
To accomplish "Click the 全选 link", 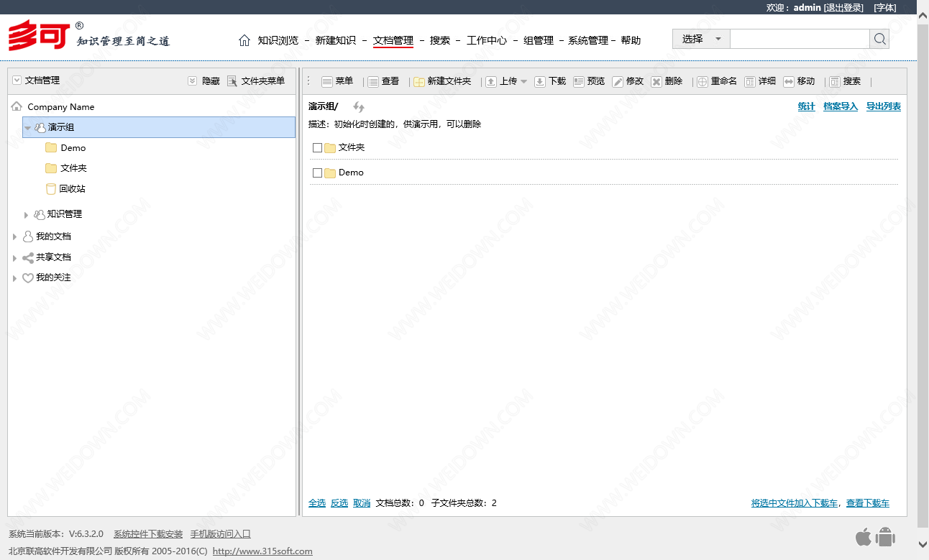I will pos(317,503).
